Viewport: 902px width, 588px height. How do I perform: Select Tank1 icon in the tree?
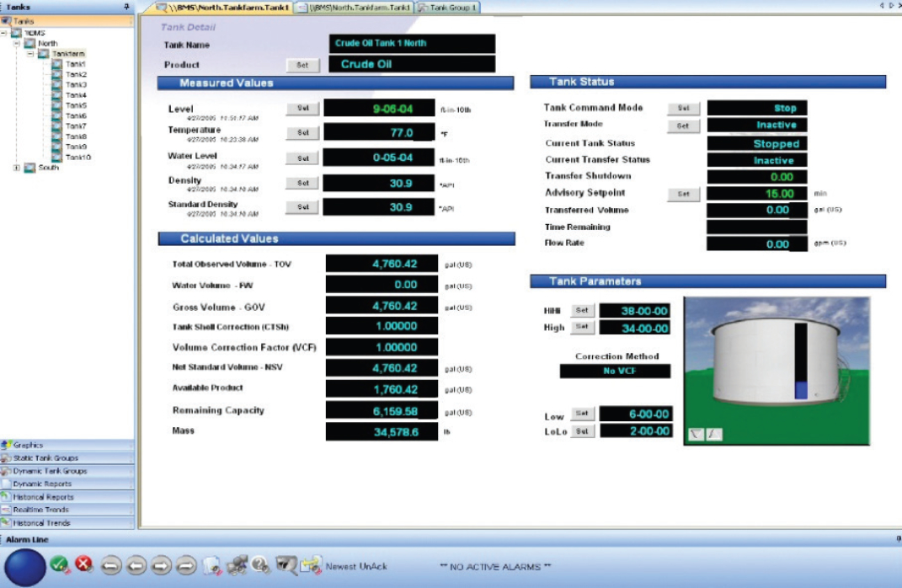(56, 64)
